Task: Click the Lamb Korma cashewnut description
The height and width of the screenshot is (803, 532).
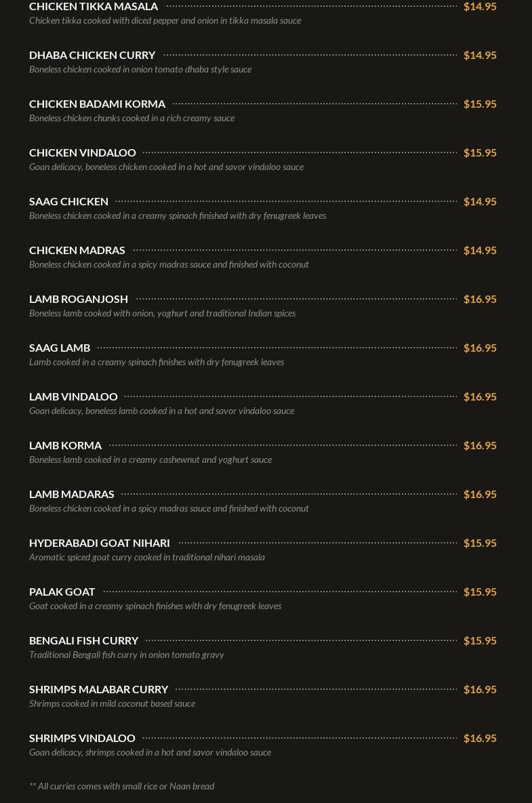Action: click(150, 459)
